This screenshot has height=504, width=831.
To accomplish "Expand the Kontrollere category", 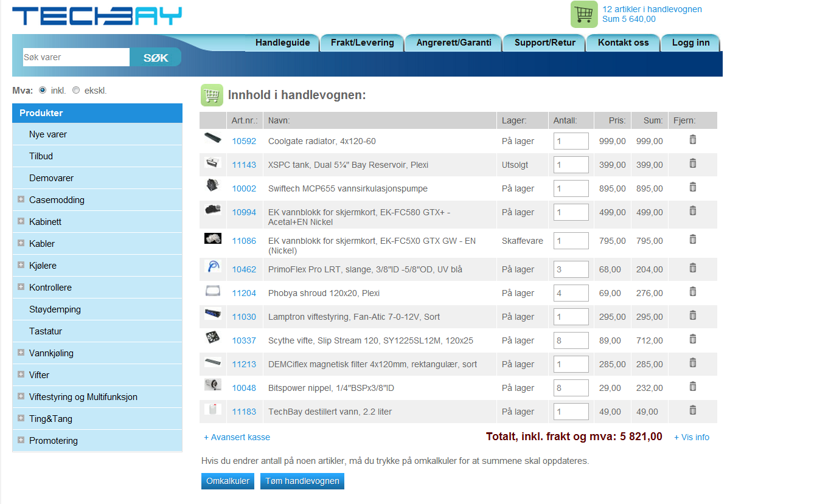I will pos(21,287).
